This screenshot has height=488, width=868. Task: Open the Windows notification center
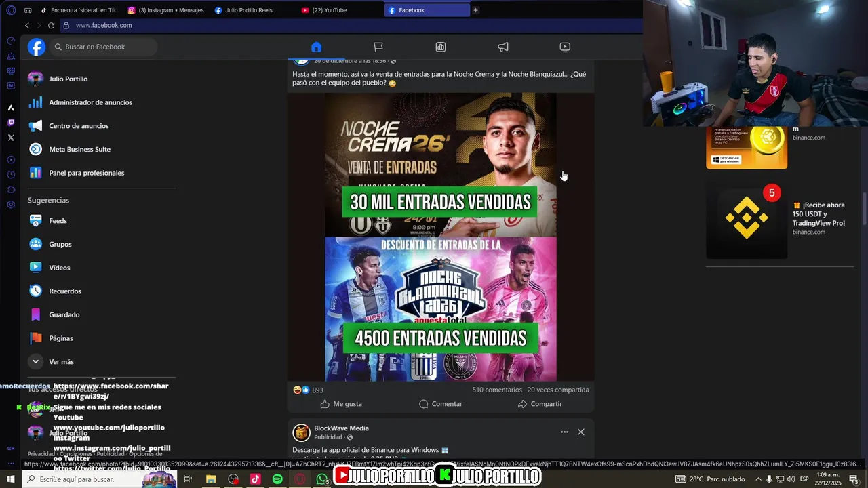click(x=854, y=479)
